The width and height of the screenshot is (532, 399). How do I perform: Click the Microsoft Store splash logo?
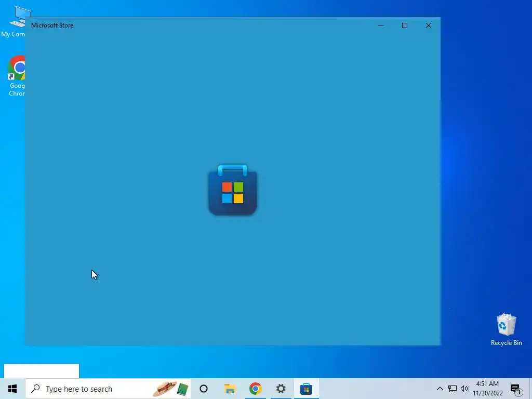click(x=232, y=190)
